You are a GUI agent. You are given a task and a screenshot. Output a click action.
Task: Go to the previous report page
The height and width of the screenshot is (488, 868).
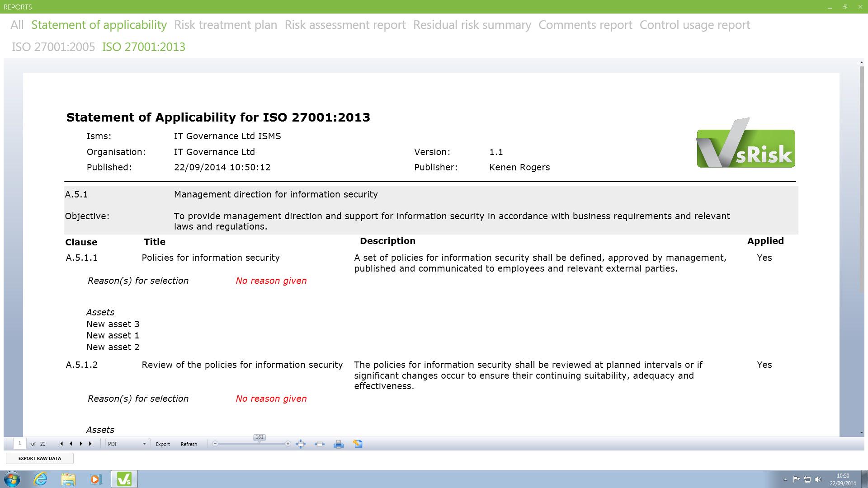[x=71, y=444]
